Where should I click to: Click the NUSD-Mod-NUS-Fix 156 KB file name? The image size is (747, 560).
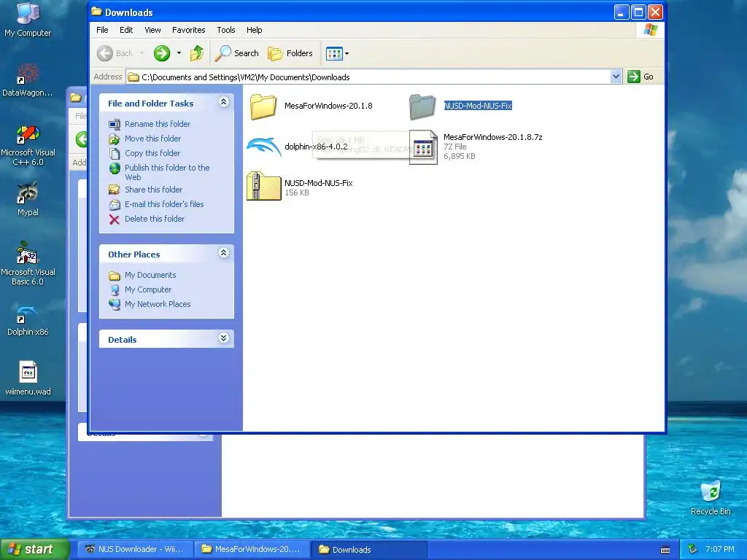pyautogui.click(x=318, y=183)
